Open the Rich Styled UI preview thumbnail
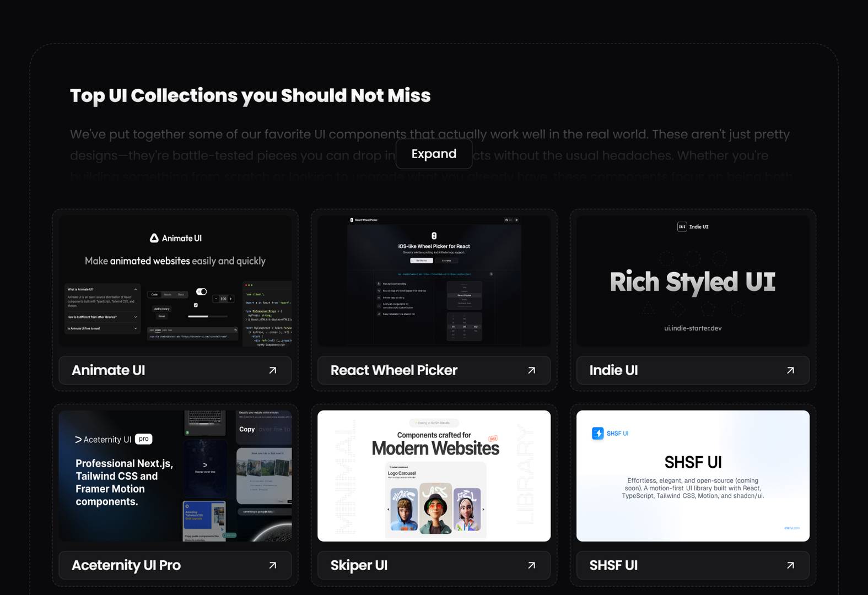The height and width of the screenshot is (595, 868). (x=693, y=281)
